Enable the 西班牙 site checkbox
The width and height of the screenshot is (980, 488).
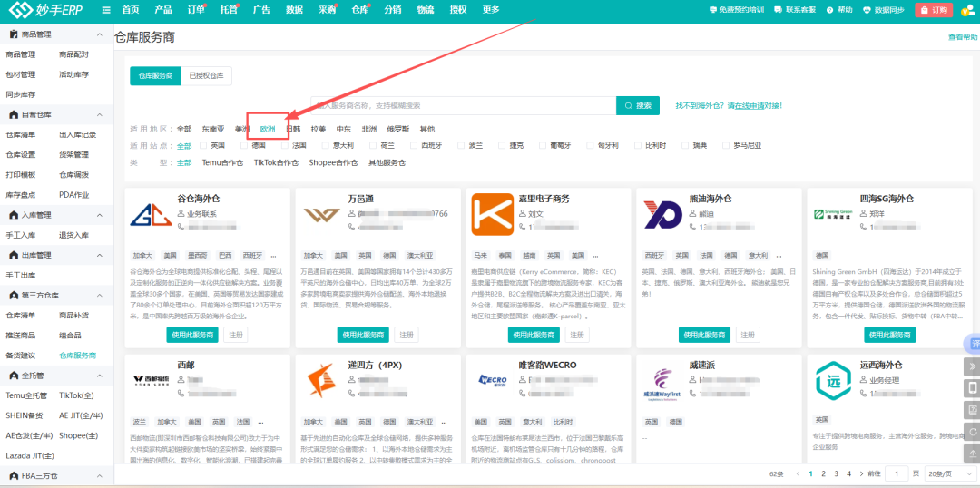[416, 145]
